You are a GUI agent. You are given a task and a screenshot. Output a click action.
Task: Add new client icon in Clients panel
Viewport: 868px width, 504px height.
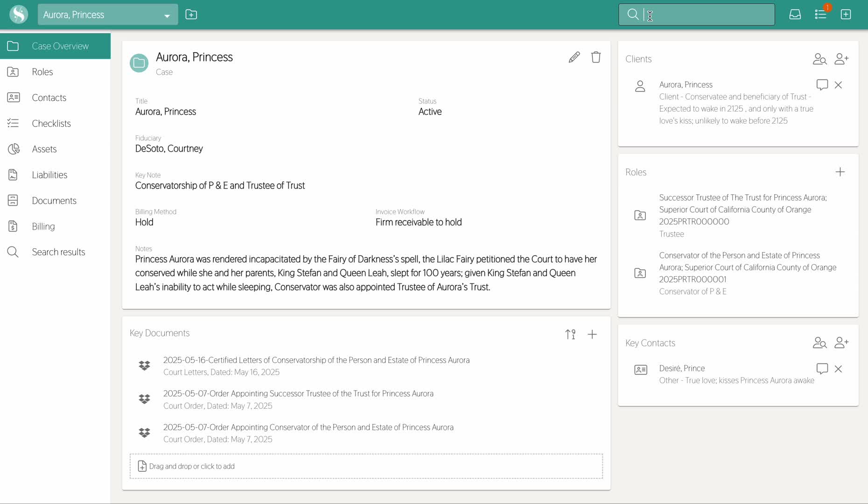pyautogui.click(x=841, y=59)
